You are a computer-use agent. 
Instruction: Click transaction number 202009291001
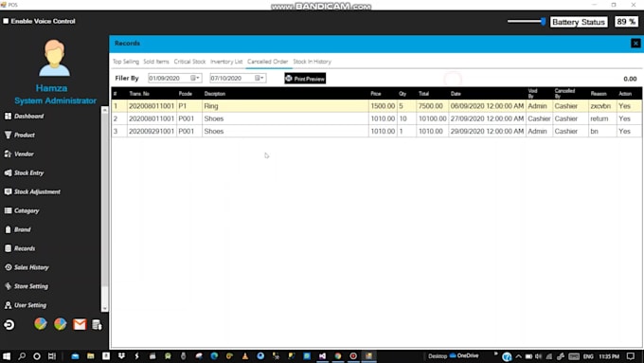coord(152,131)
